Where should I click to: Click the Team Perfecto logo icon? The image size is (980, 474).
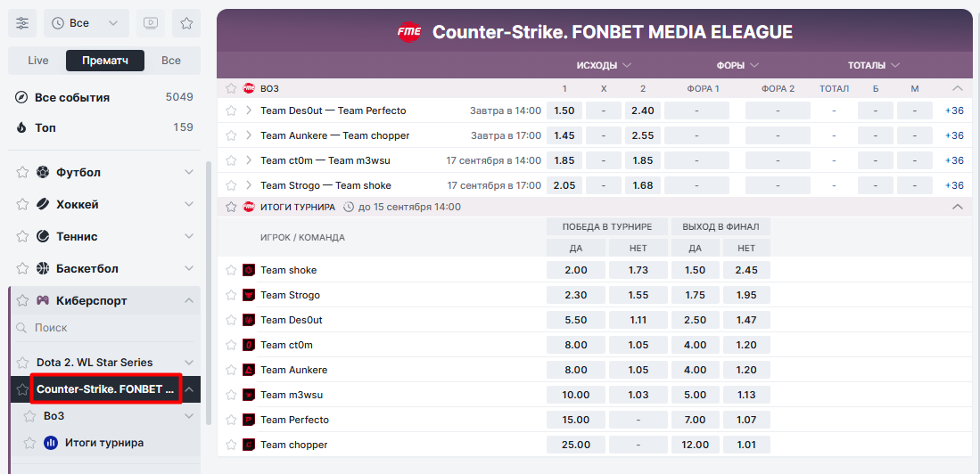249,420
